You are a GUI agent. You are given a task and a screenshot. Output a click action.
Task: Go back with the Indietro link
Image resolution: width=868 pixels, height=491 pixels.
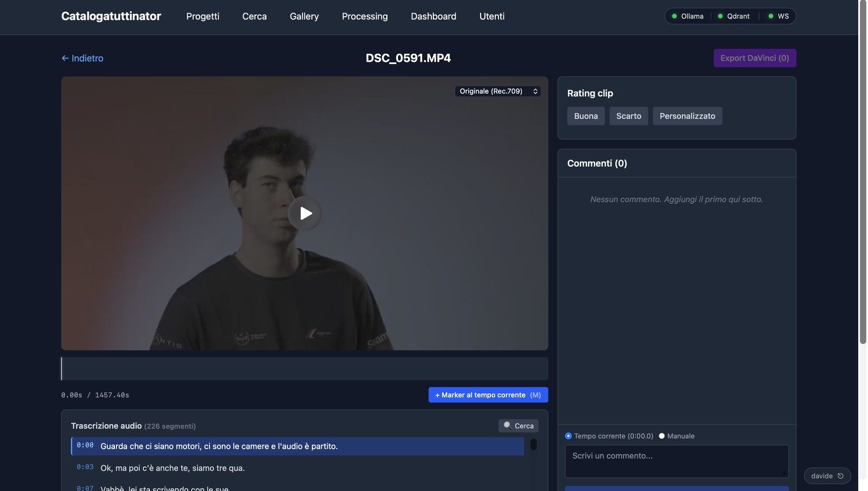[x=82, y=58]
